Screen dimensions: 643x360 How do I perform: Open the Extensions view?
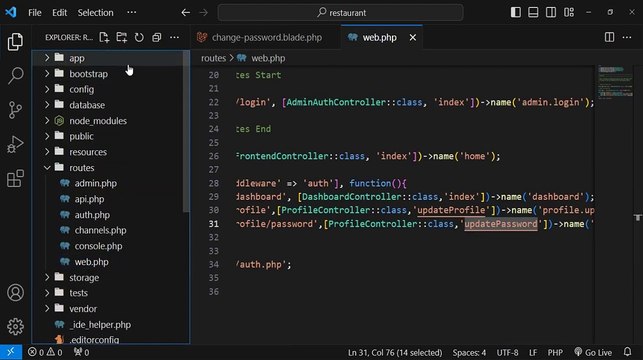(x=15, y=178)
